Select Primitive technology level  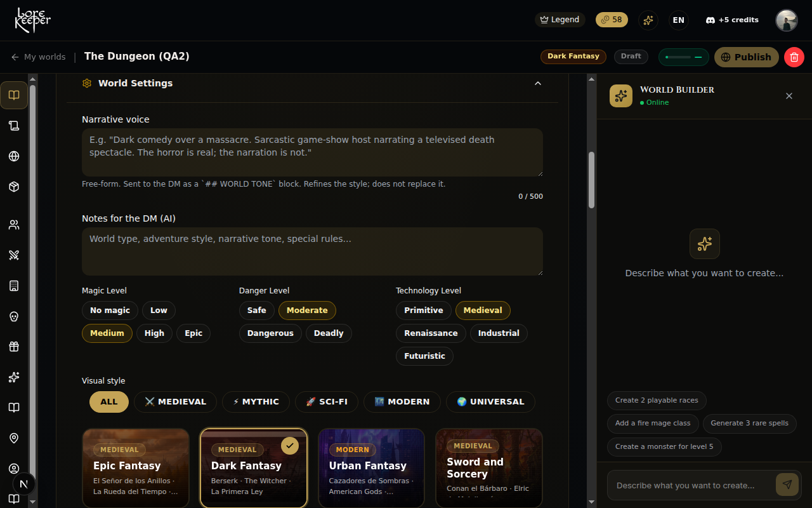coord(424,311)
